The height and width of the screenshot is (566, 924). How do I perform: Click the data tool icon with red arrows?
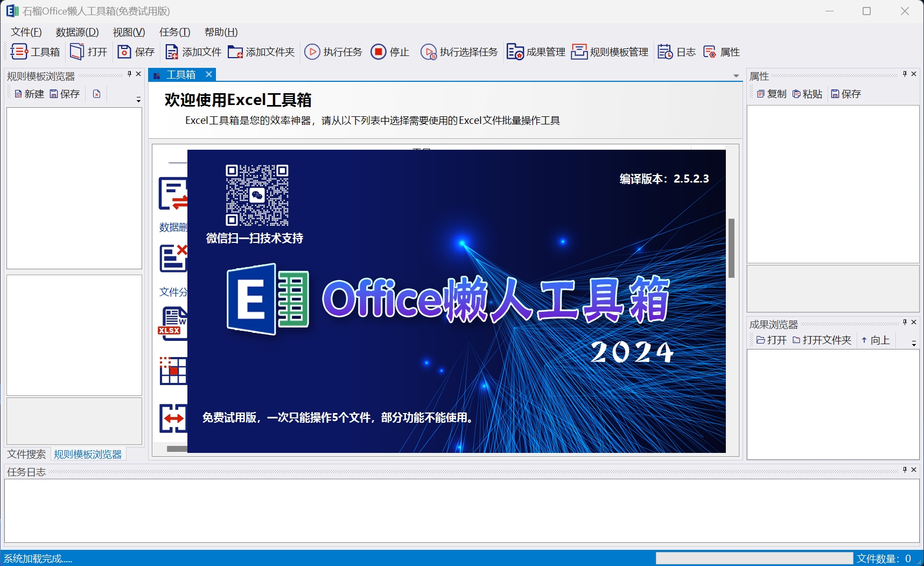coord(173,194)
